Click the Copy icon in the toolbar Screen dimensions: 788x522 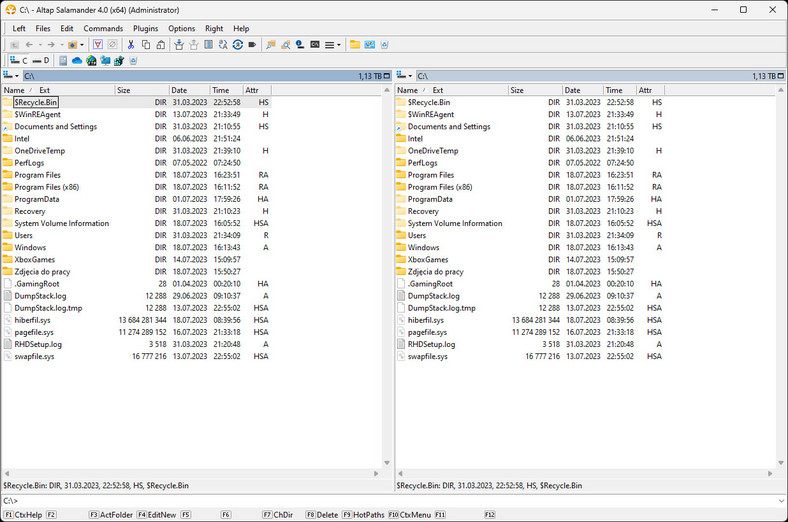point(146,45)
